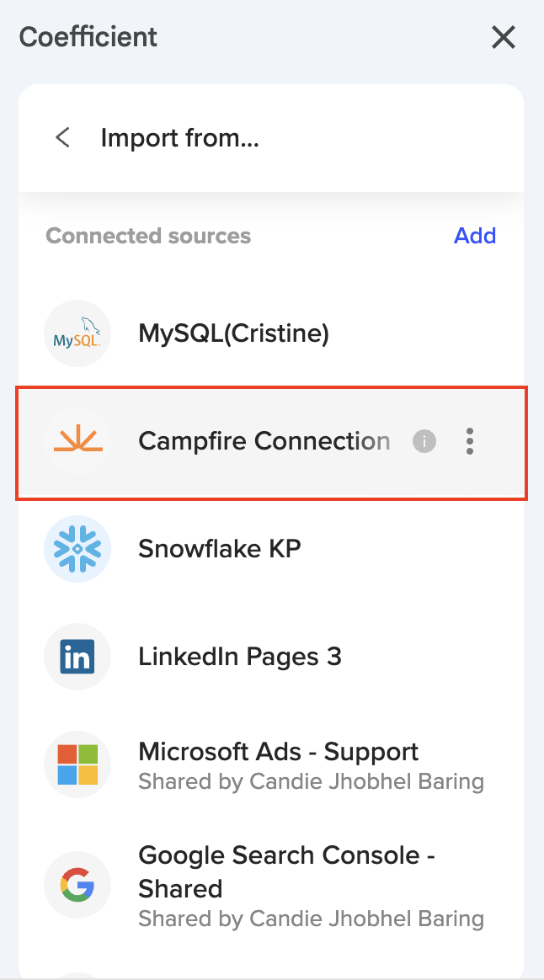Pick LinkedIn Pages 3 source
Screen dimensions: 544x980
coord(240,657)
